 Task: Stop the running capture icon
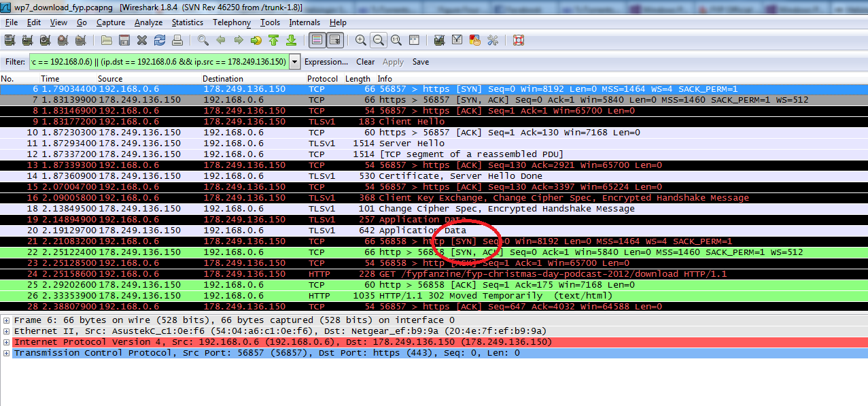click(62, 40)
